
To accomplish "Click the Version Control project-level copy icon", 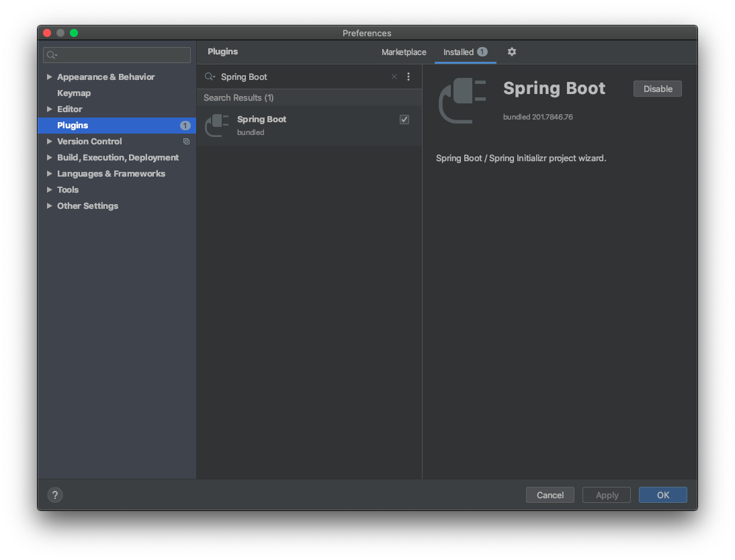I will (186, 142).
